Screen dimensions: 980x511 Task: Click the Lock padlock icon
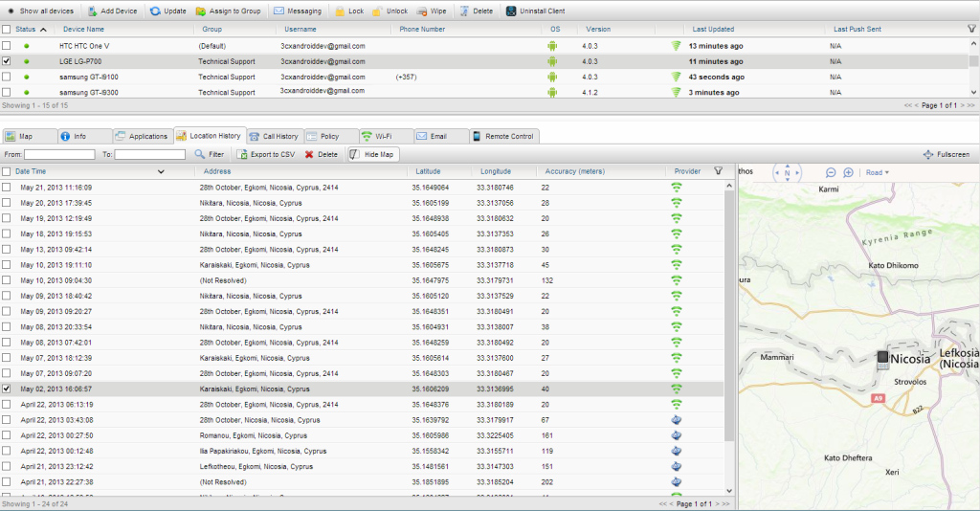coord(340,11)
